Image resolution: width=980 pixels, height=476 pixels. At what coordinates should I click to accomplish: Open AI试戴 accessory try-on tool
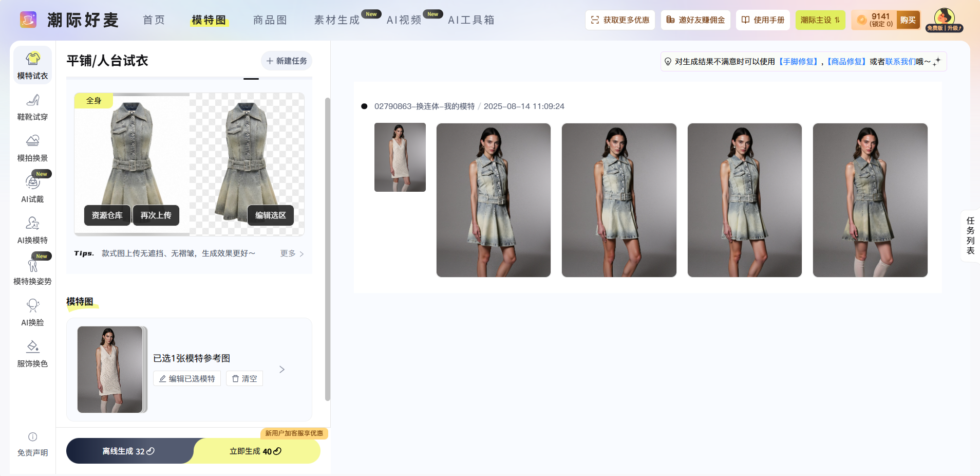[32, 189]
